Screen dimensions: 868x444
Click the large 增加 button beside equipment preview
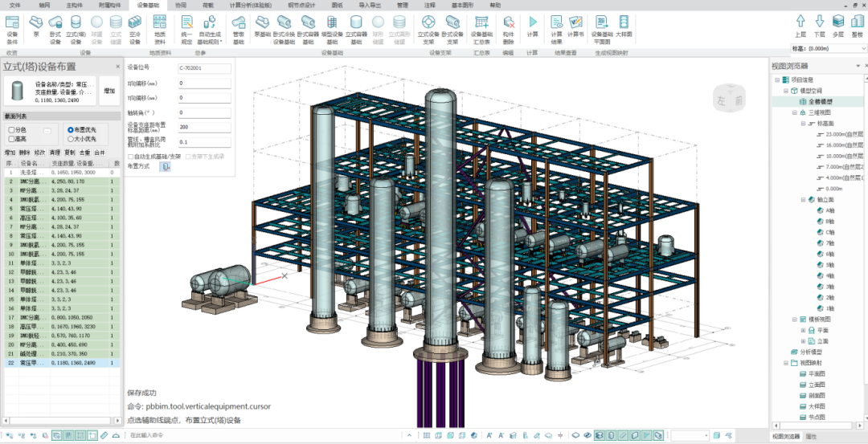coord(109,92)
